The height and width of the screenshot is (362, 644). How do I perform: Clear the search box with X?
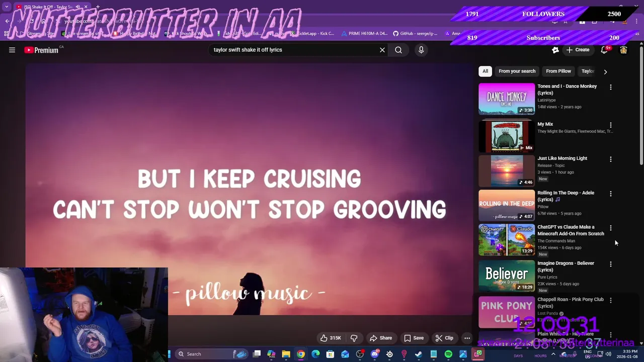(382, 50)
